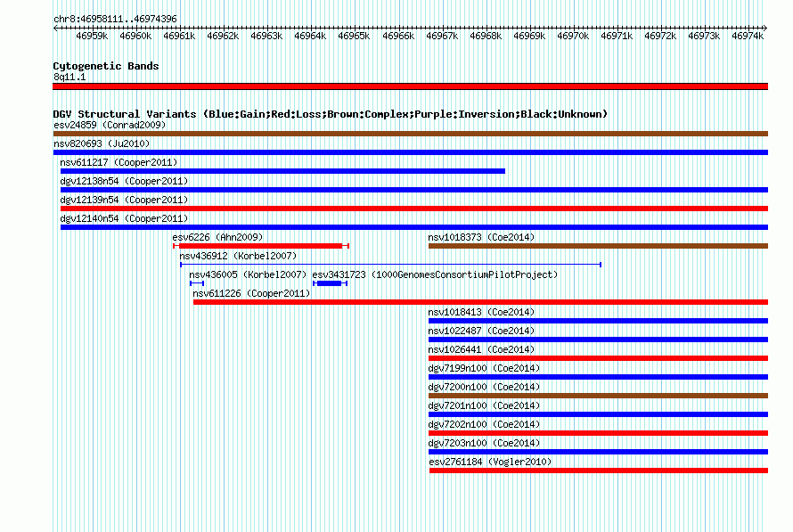This screenshot has height=532, width=793.
Task: Click the blue dgv7203n100 bar
Action: point(598,452)
